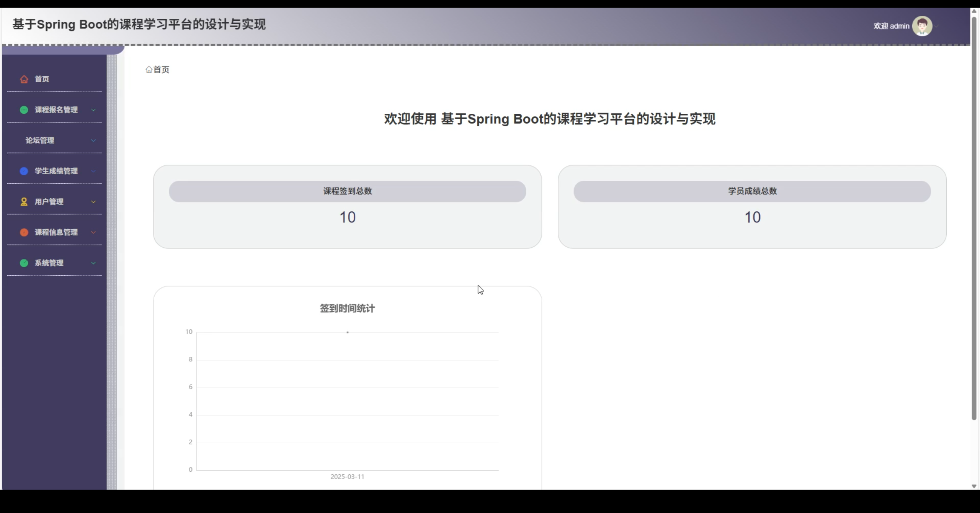Screen dimensions: 980x513
Task: Open 学生成绩管理 sidebar menu
Action: click(x=56, y=171)
